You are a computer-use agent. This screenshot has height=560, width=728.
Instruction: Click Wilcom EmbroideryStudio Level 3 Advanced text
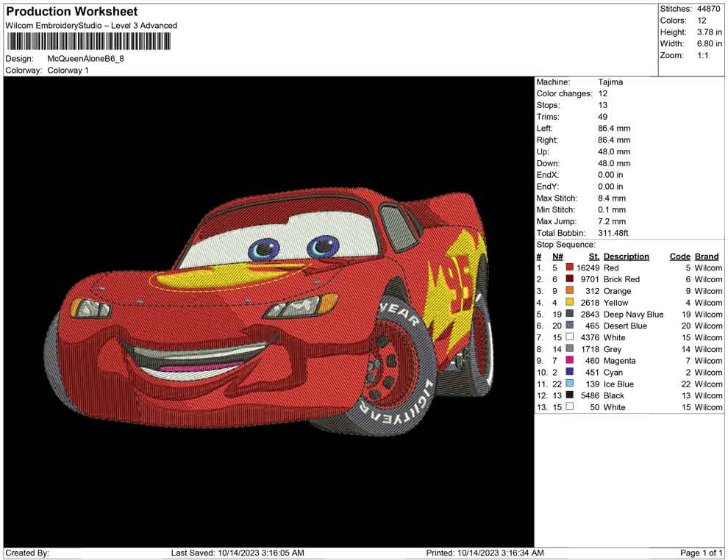tap(91, 26)
